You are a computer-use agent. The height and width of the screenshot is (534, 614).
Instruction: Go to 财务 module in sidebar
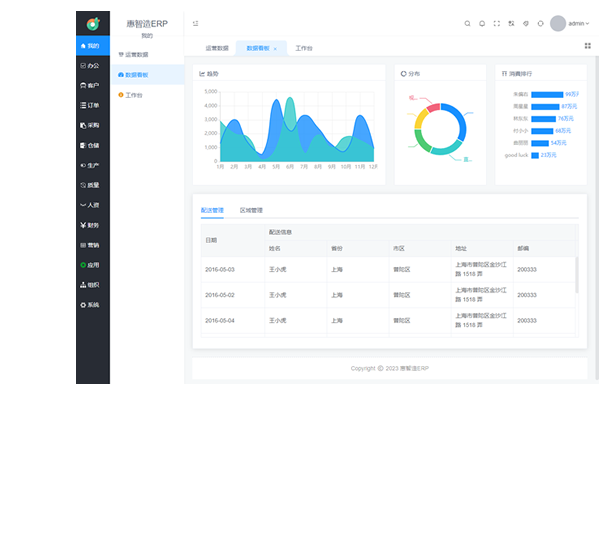point(92,225)
